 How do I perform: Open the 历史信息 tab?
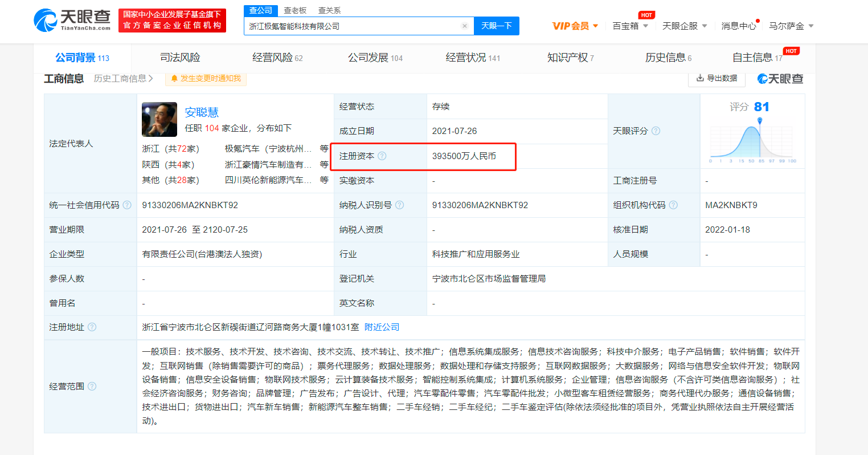coord(668,58)
